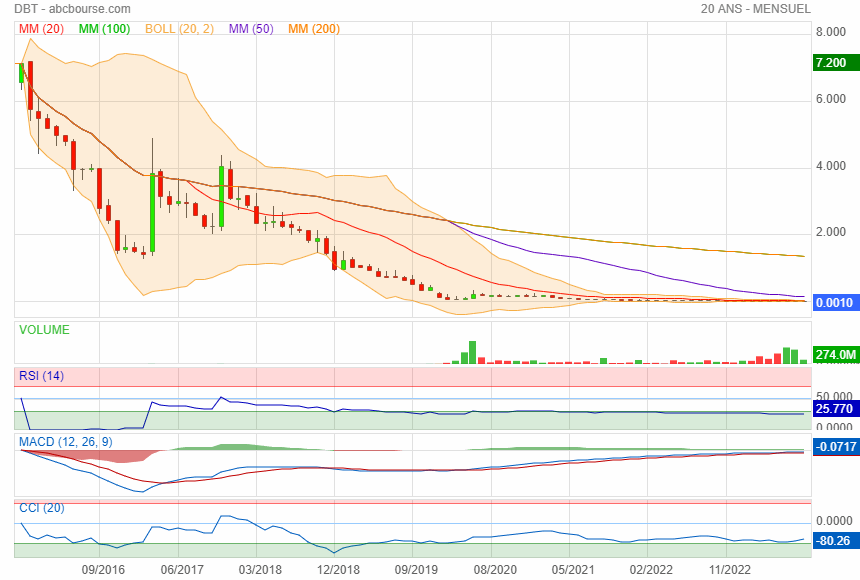Click the 09/2016 date axis label
The image size is (860, 580).
(103, 570)
